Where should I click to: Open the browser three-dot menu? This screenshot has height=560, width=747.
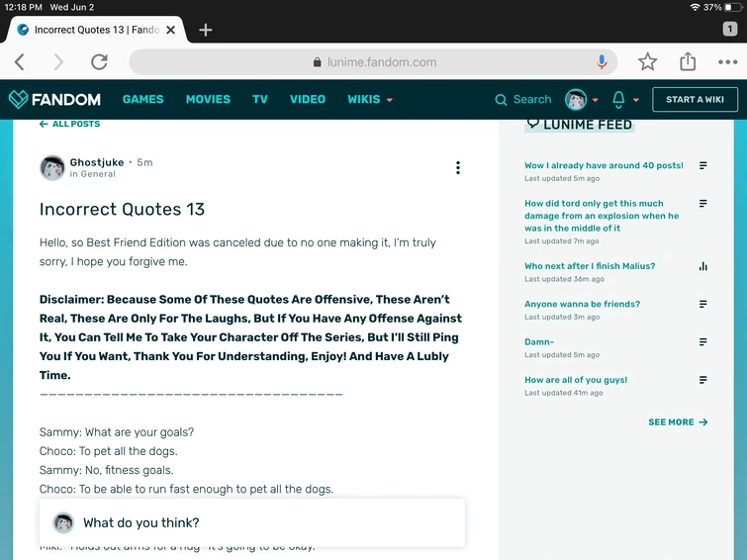[727, 62]
